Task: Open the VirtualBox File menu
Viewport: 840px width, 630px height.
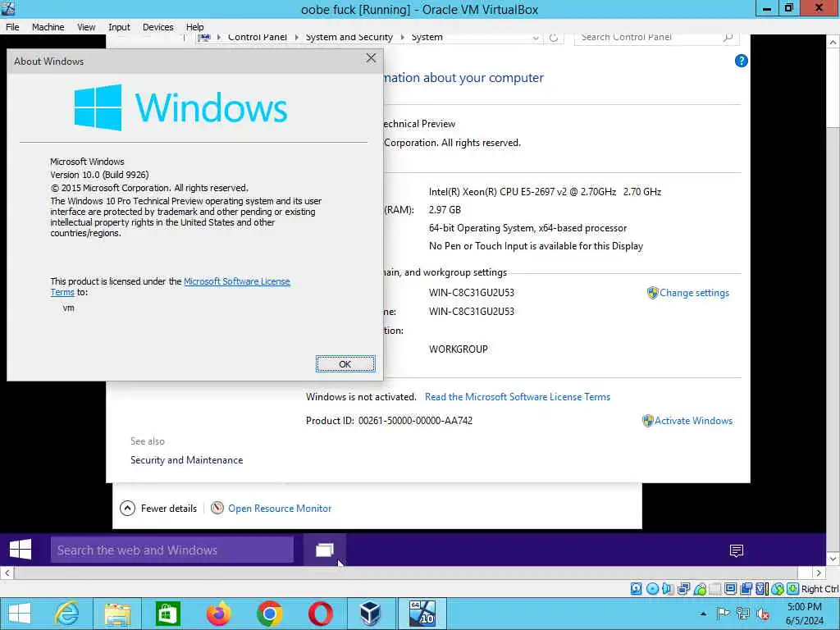Action: coord(12,27)
